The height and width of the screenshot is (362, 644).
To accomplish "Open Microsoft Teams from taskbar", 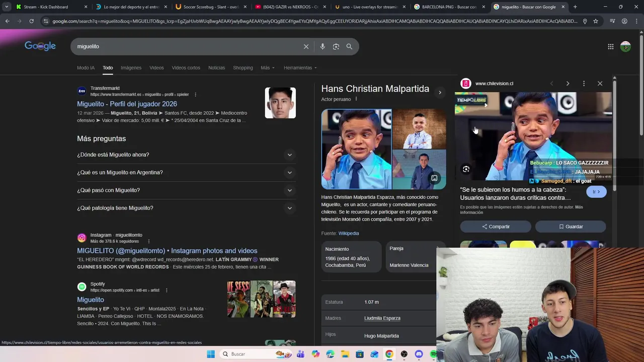I will 300,354.
